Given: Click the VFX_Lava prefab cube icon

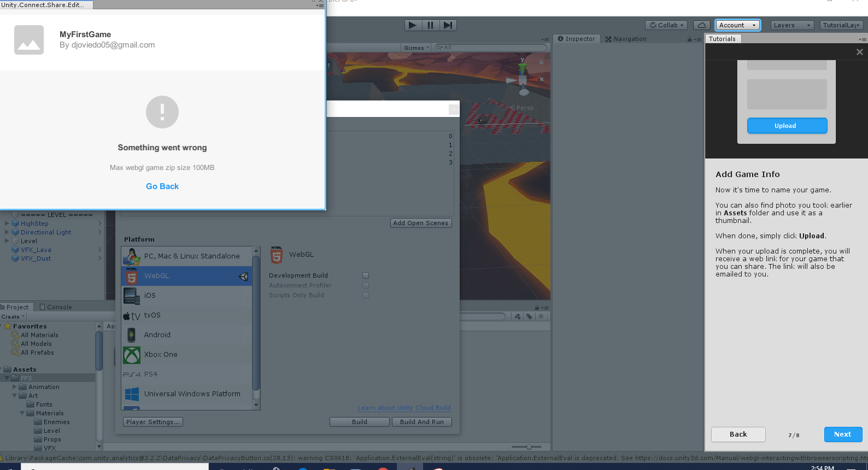Looking at the screenshot, I should coord(15,250).
